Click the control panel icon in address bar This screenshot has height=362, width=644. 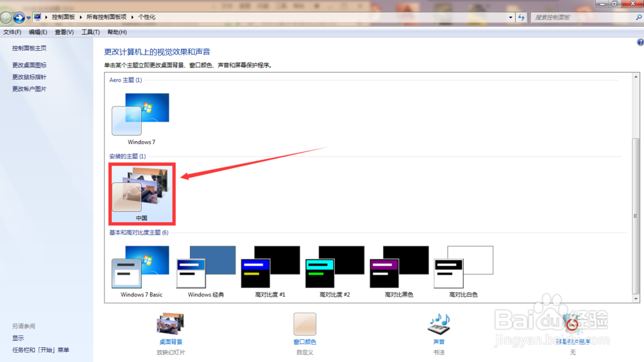tap(37, 17)
